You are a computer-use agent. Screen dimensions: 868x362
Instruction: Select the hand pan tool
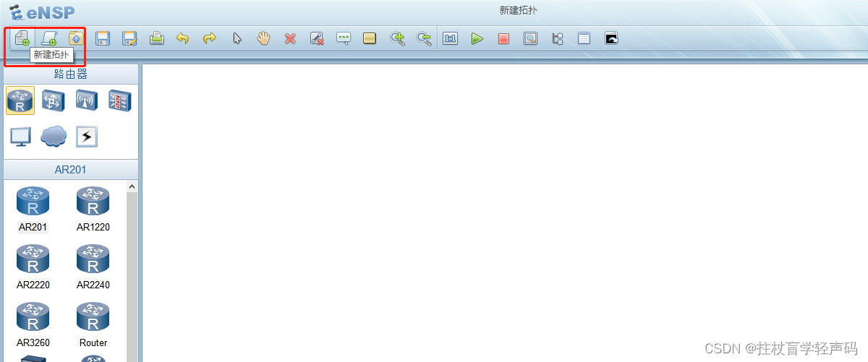tap(263, 38)
